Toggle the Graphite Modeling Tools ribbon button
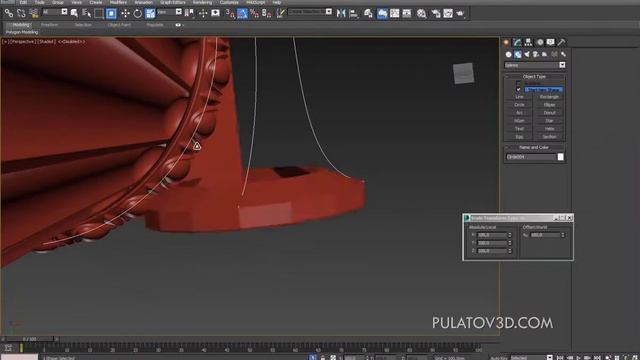Viewport: 640px width, 360px height. click(x=382, y=13)
